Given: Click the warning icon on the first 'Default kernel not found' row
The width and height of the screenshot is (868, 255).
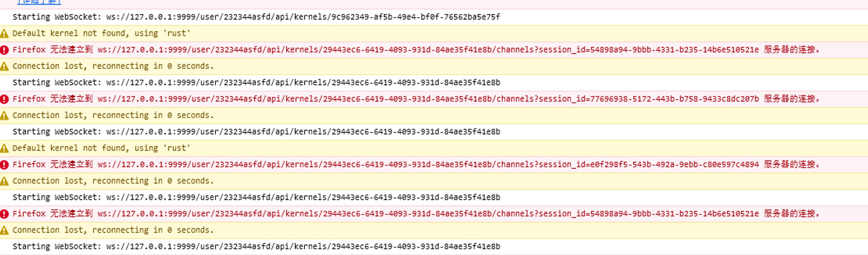Looking at the screenshot, I should (x=4, y=33).
